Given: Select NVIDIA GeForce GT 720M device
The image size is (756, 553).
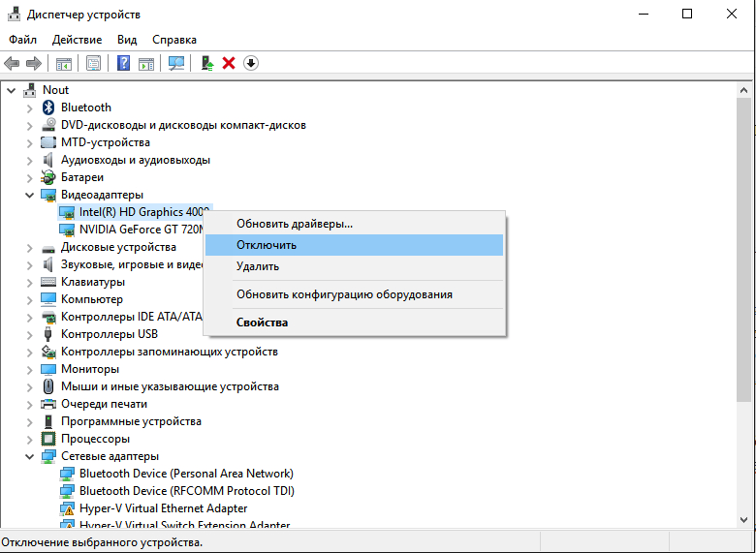Looking at the screenshot, I should point(142,230).
